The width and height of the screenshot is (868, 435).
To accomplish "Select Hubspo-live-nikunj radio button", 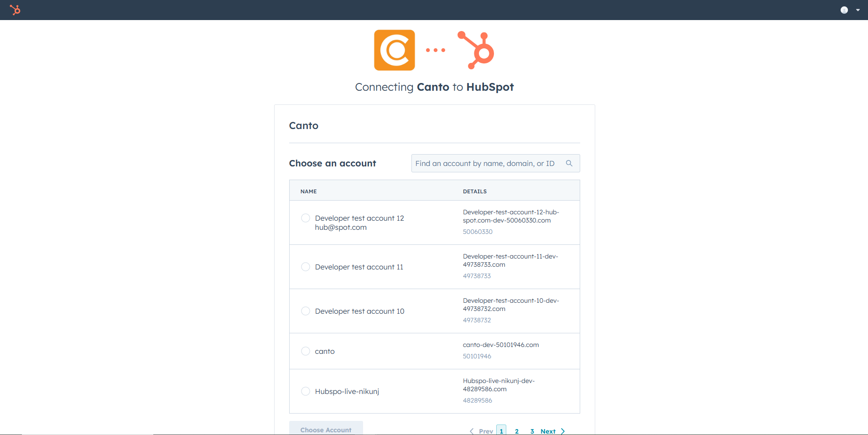I will click(306, 391).
